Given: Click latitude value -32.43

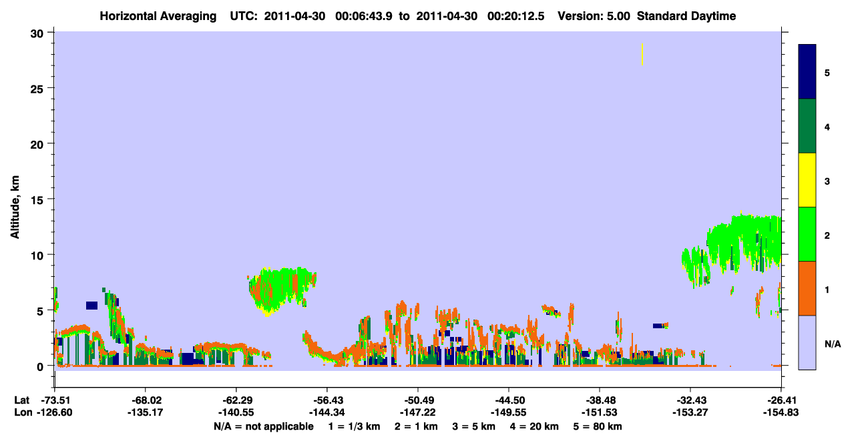Looking at the screenshot, I should (690, 400).
